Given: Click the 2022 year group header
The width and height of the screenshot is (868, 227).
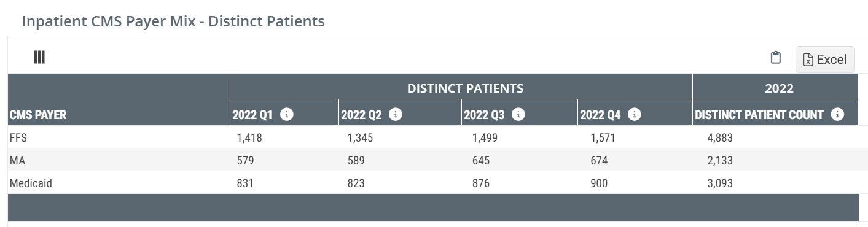Looking at the screenshot, I should 779,88.
